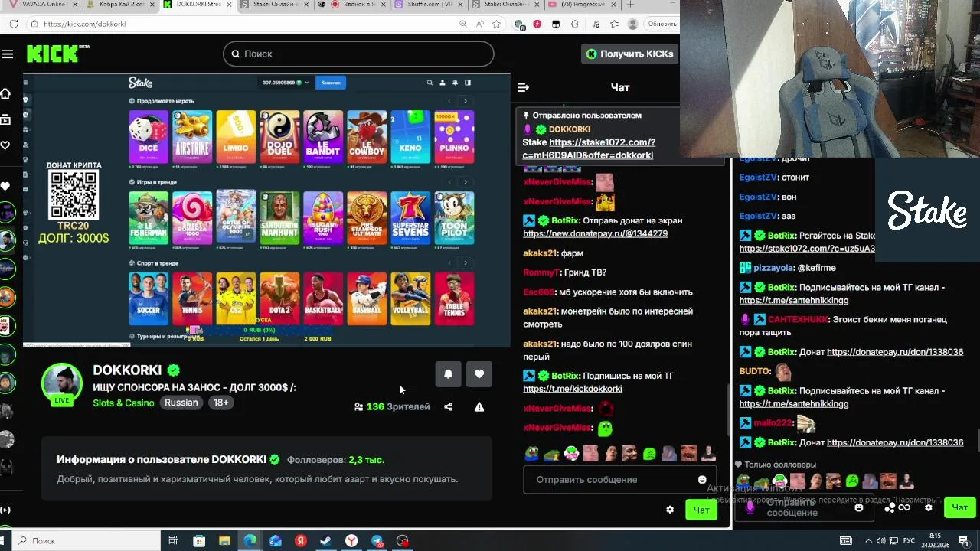Open the Plinko game tile in stream
Image resolution: width=980 pixels, height=551 pixels.
coord(454,137)
